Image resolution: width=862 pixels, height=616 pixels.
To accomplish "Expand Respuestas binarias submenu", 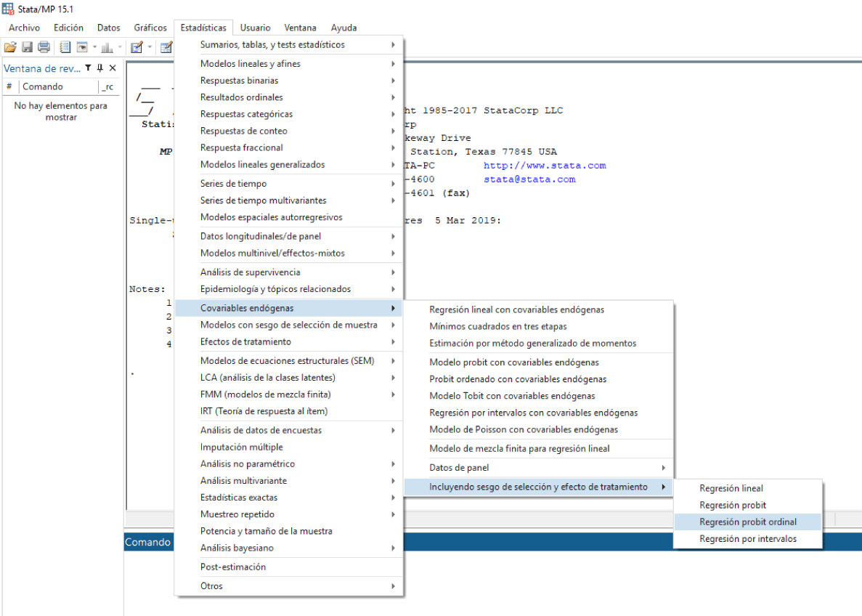I will coord(288,81).
